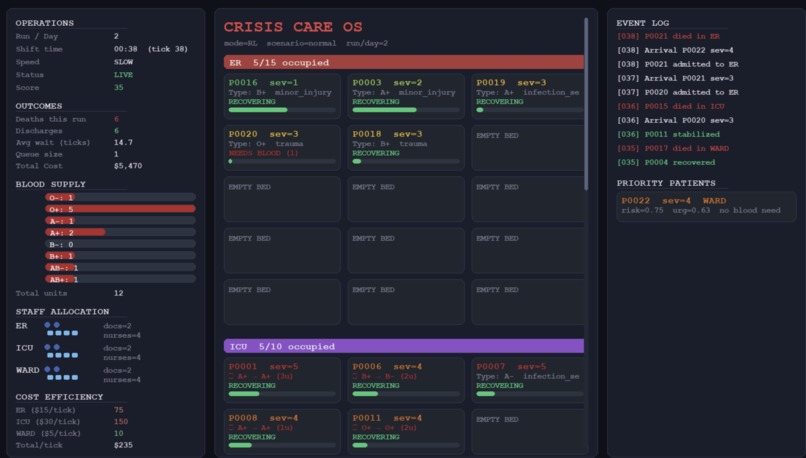Click the ICU 5/10 occupied header
806x458 pixels.
point(404,346)
